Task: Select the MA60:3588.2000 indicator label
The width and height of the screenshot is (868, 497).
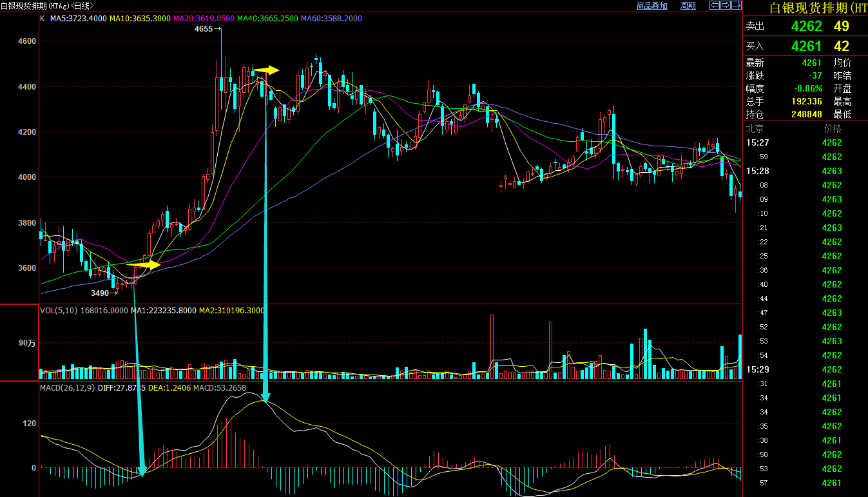Action: click(x=331, y=19)
